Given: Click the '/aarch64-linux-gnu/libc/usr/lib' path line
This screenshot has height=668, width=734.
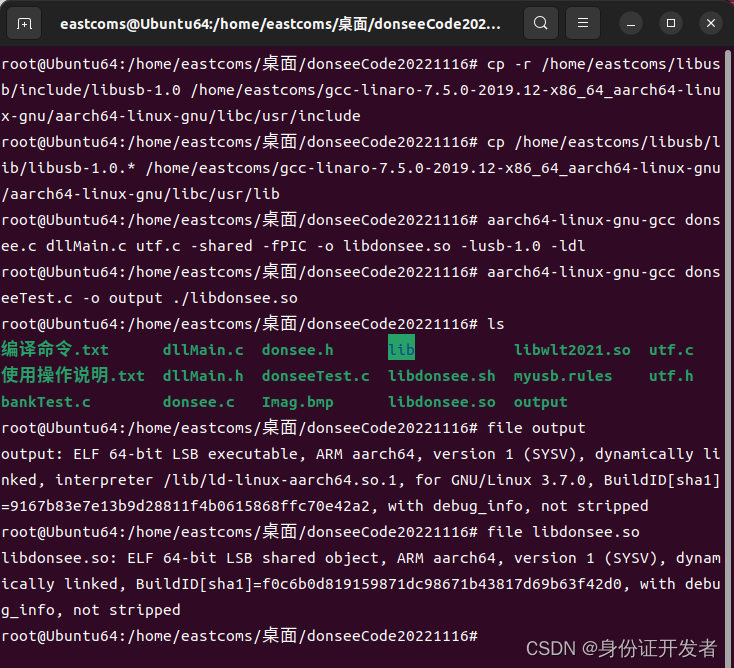Looking at the screenshot, I should [140, 194].
